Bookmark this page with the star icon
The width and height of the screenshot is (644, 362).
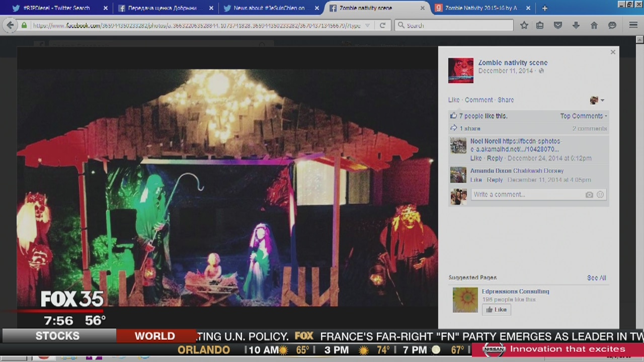point(524,25)
